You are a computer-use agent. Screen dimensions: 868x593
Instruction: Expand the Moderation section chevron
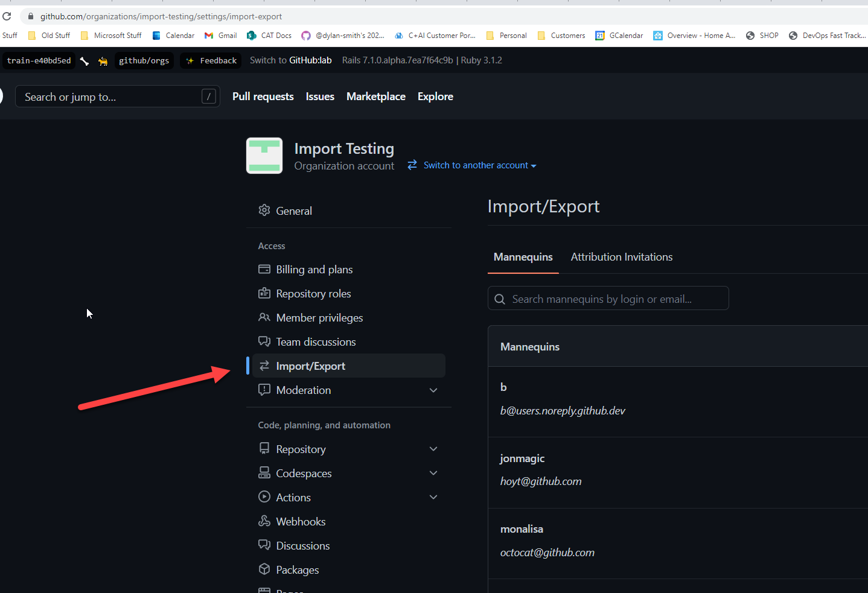pyautogui.click(x=433, y=390)
